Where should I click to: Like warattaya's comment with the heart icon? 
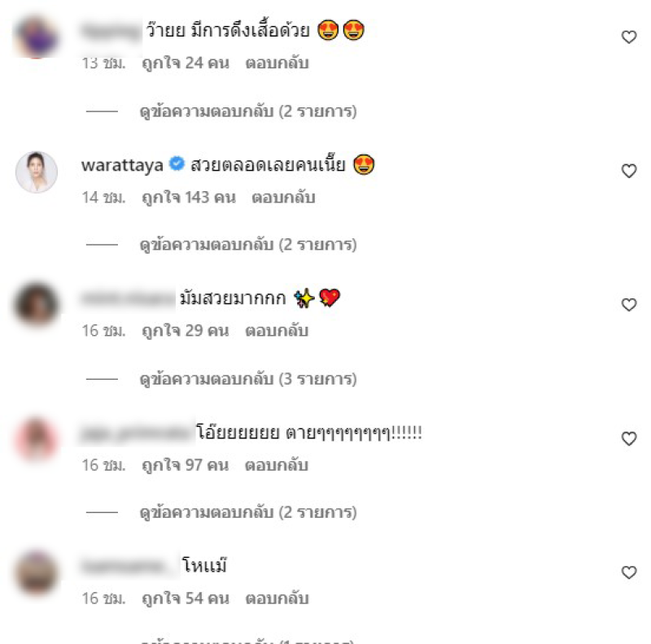click(628, 171)
